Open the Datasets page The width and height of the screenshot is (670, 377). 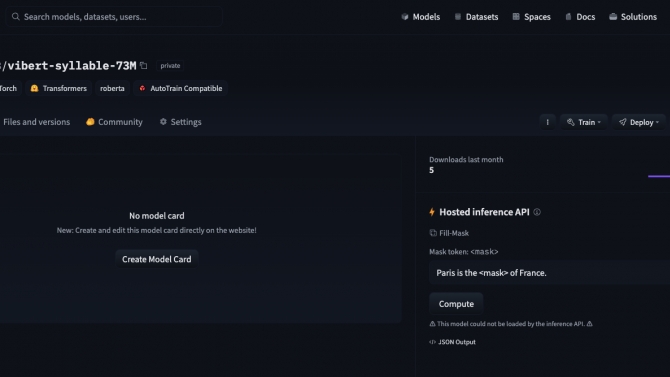coord(476,17)
